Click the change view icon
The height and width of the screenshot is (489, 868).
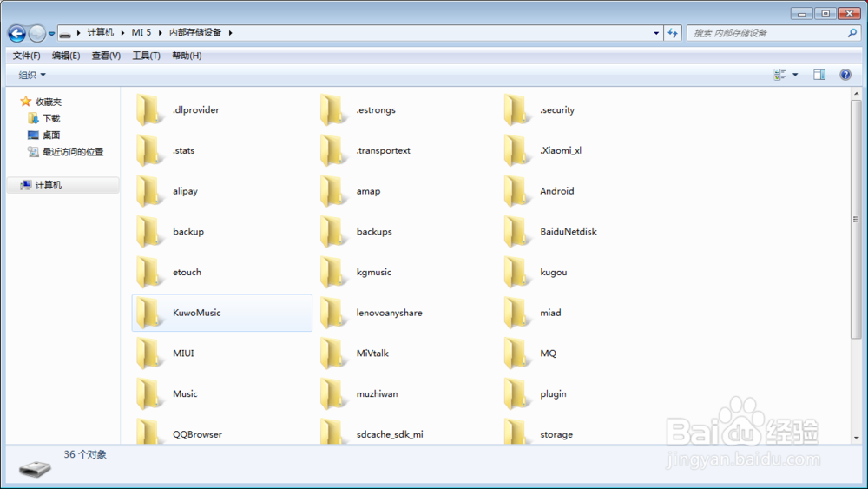pyautogui.click(x=780, y=75)
